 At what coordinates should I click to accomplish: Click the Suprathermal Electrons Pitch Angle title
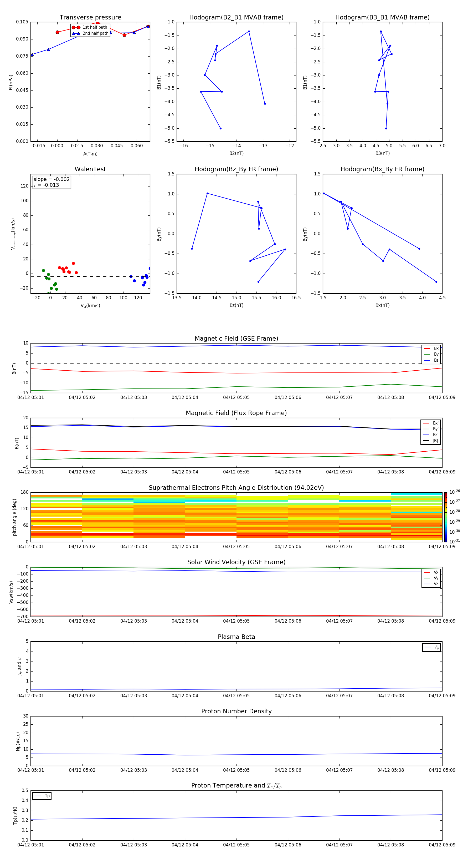pyautogui.click(x=236, y=488)
